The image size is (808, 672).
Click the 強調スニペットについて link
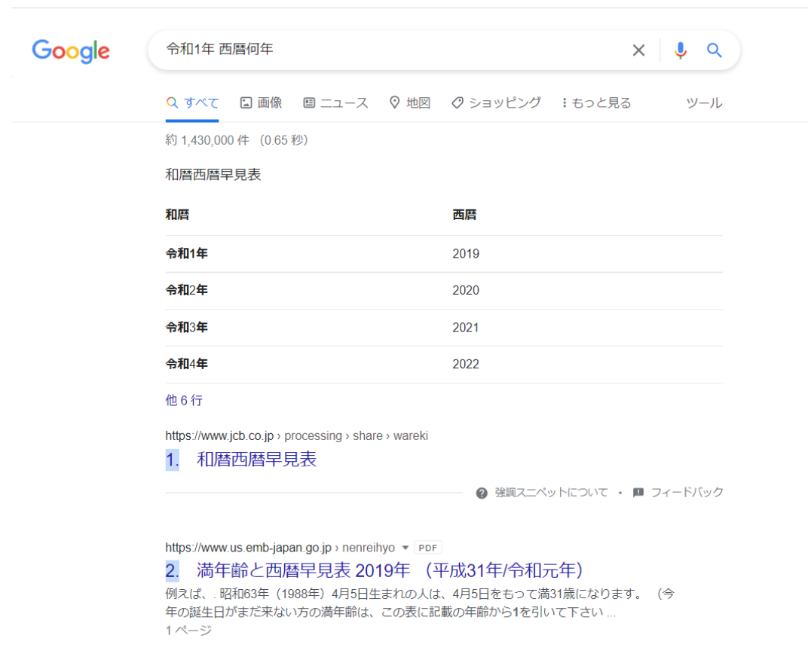551,493
